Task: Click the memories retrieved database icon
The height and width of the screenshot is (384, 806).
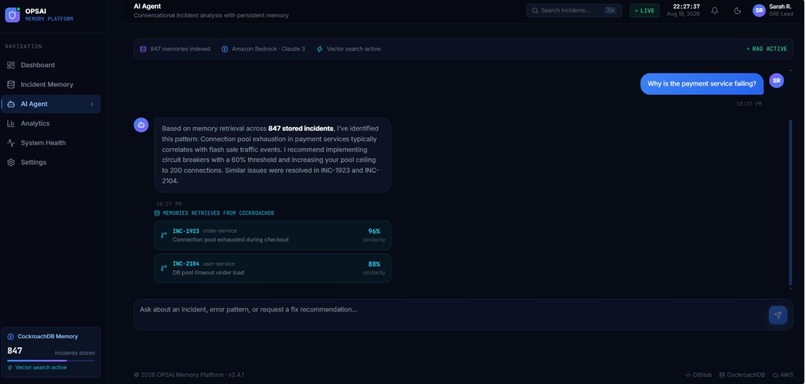Action: (157, 213)
